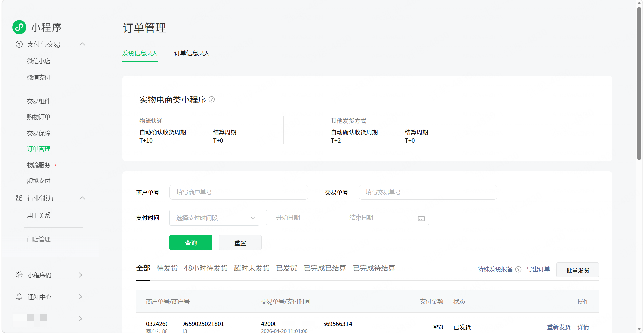Click the help icon next to 实物电商类小程序
The width and height of the screenshot is (644, 333).
(x=212, y=99)
